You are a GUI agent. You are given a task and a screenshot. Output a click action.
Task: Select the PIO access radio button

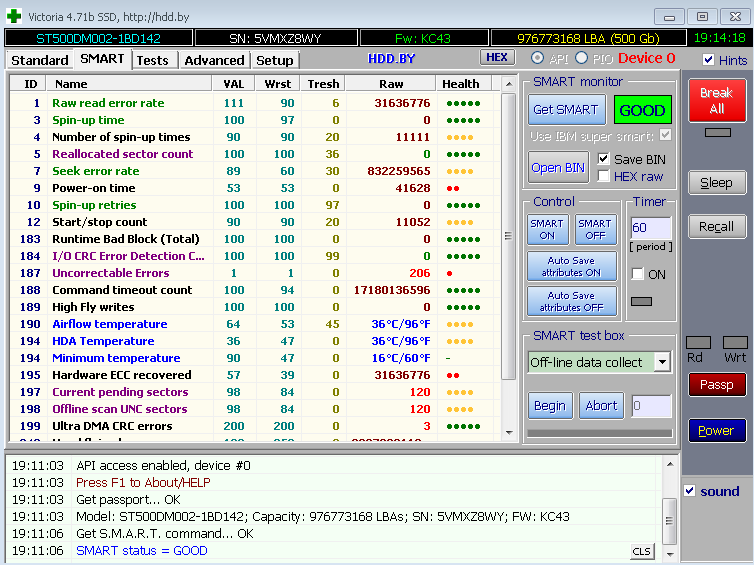coord(581,58)
